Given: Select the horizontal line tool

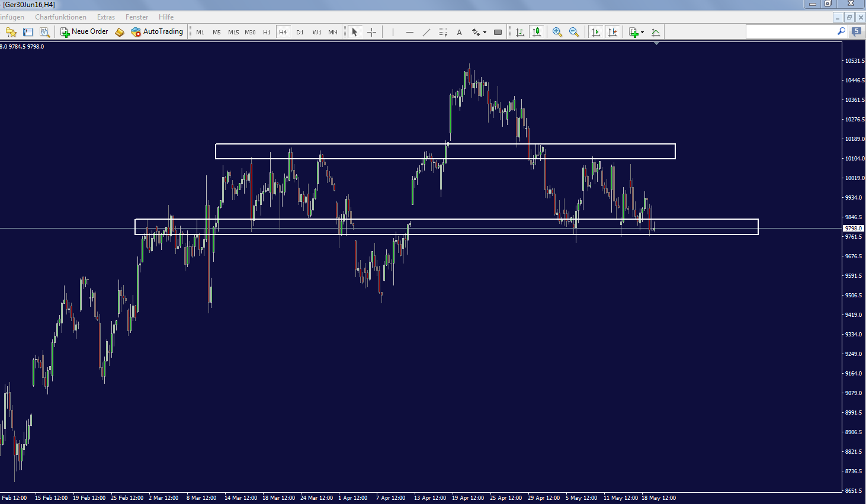Looking at the screenshot, I should click(x=409, y=32).
